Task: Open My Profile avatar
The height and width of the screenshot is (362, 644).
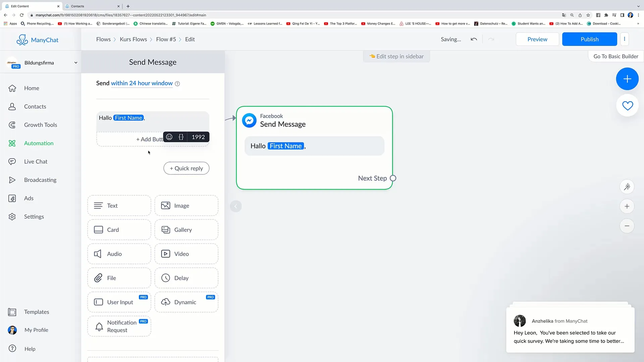Action: pyautogui.click(x=12, y=330)
